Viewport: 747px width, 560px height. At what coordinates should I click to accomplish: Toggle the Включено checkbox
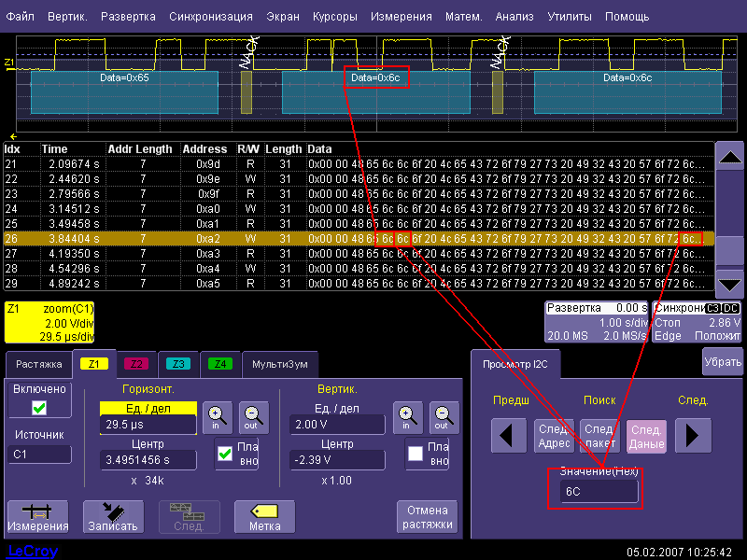(37, 408)
